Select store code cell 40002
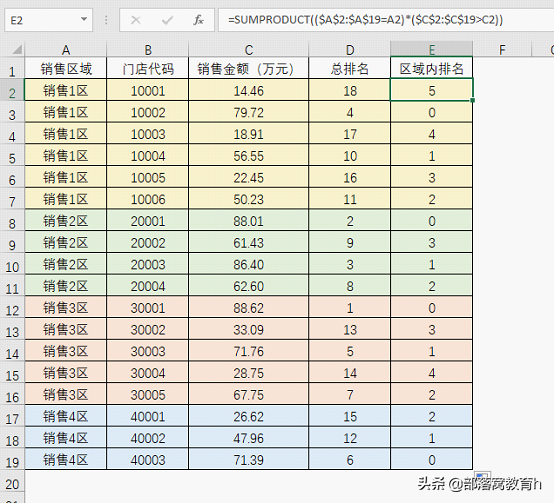Image resolution: width=554 pixels, height=503 pixels. tap(148, 438)
